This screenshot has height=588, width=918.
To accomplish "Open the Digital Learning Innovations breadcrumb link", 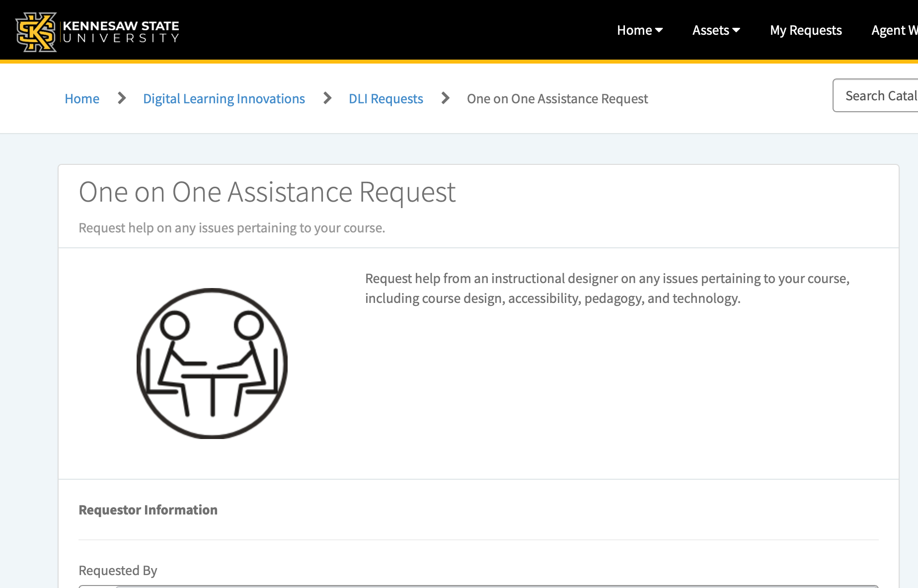I will click(224, 99).
